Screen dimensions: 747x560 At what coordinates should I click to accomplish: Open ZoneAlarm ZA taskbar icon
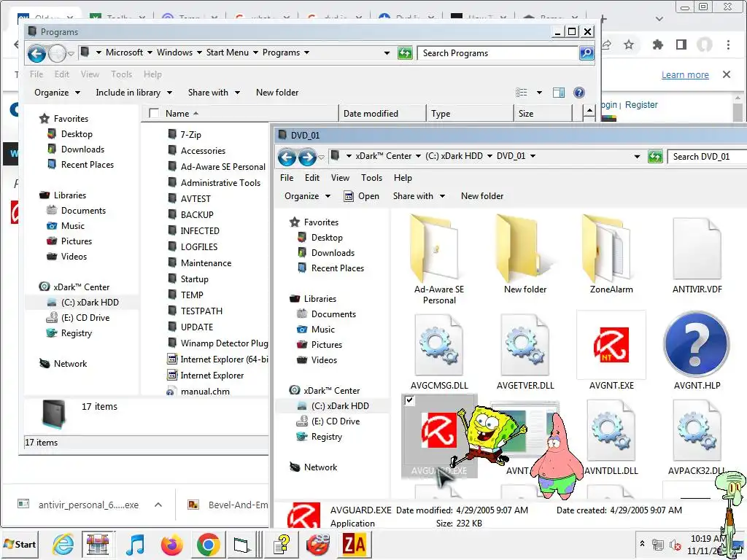(354, 544)
